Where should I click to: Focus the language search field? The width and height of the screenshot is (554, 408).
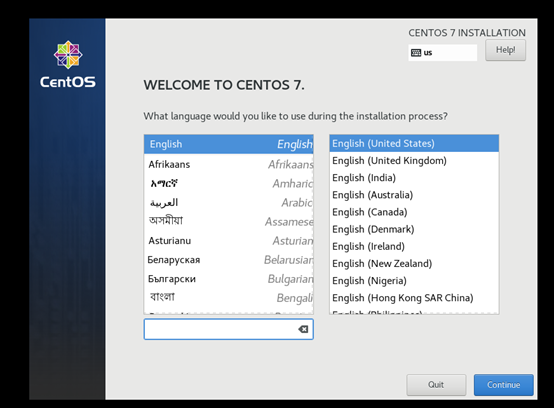click(x=229, y=329)
